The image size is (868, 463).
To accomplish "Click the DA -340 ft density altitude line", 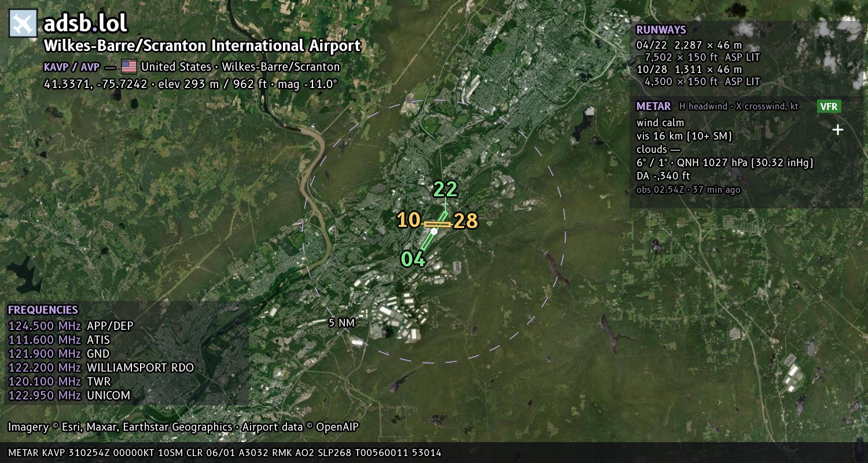I will coord(664,176).
